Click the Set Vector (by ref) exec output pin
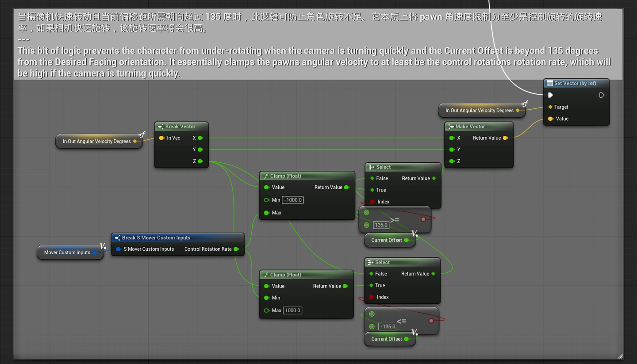The width and height of the screenshot is (637, 364). pyautogui.click(x=602, y=95)
